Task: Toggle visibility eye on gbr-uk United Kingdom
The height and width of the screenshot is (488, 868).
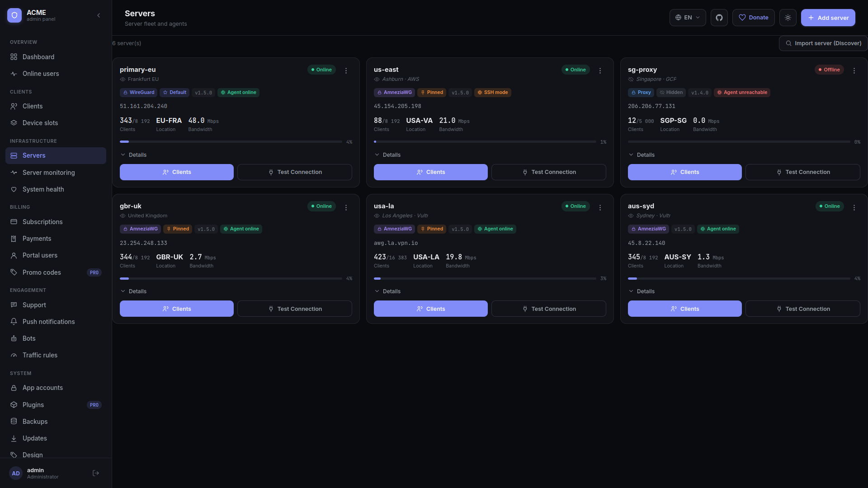Action: point(123,216)
